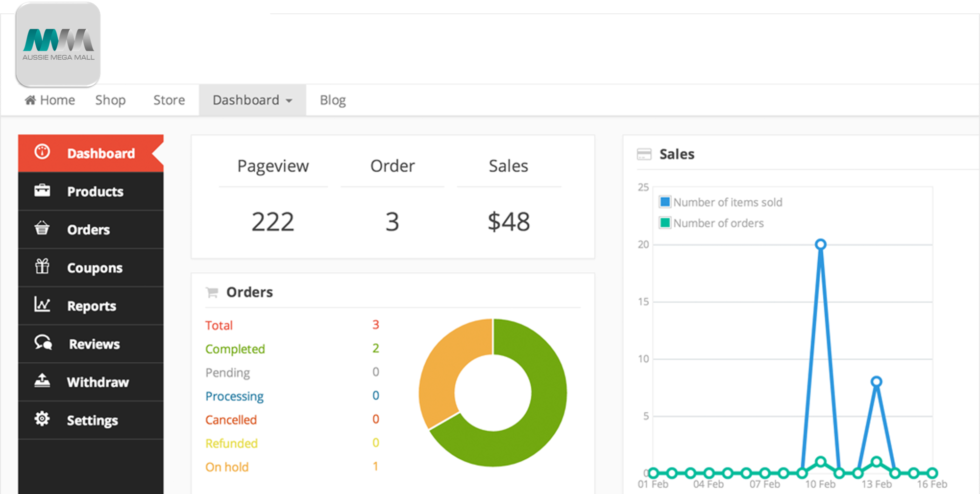The image size is (980, 494).
Task: Select the Products briefcase icon in sidebar
Action: click(x=42, y=191)
